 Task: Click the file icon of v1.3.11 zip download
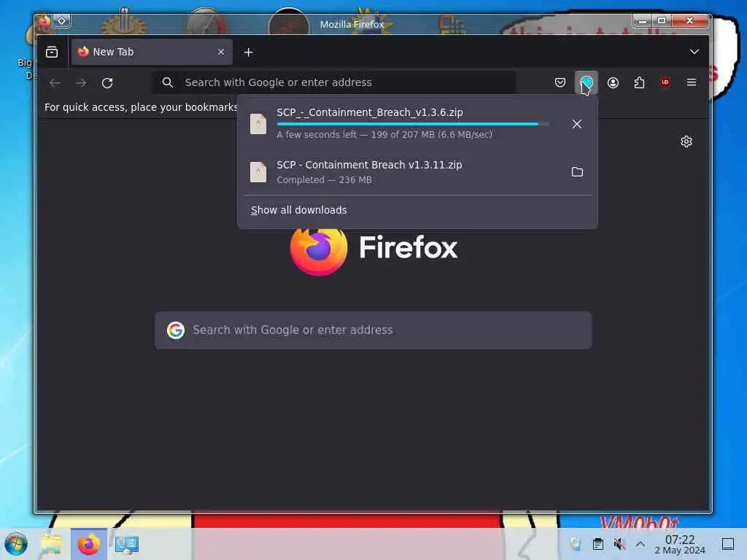[258, 171]
